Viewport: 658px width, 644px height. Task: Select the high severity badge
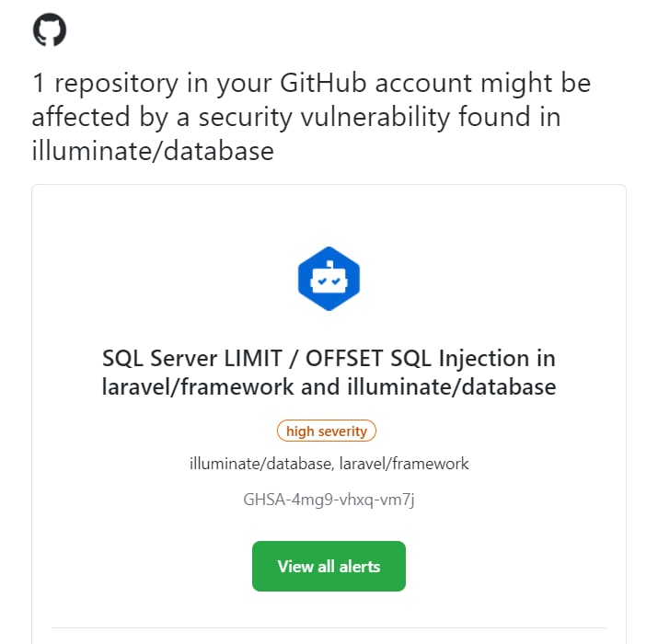pyautogui.click(x=327, y=431)
